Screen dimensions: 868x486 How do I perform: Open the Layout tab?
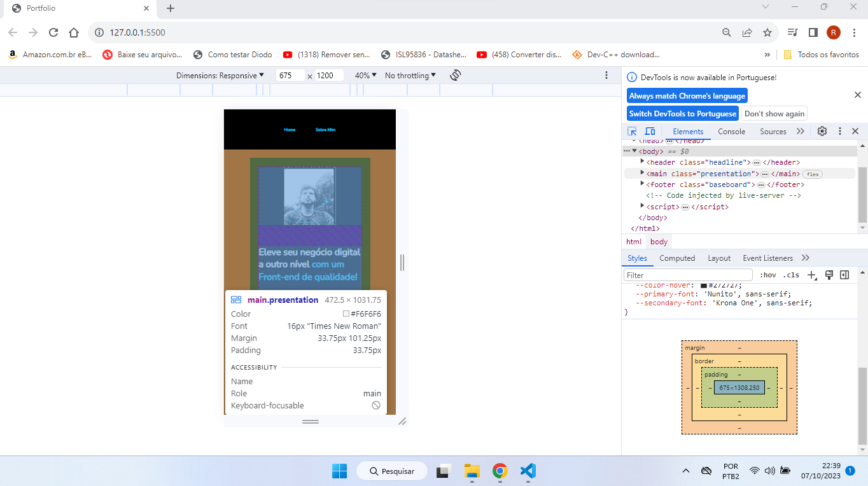(719, 258)
